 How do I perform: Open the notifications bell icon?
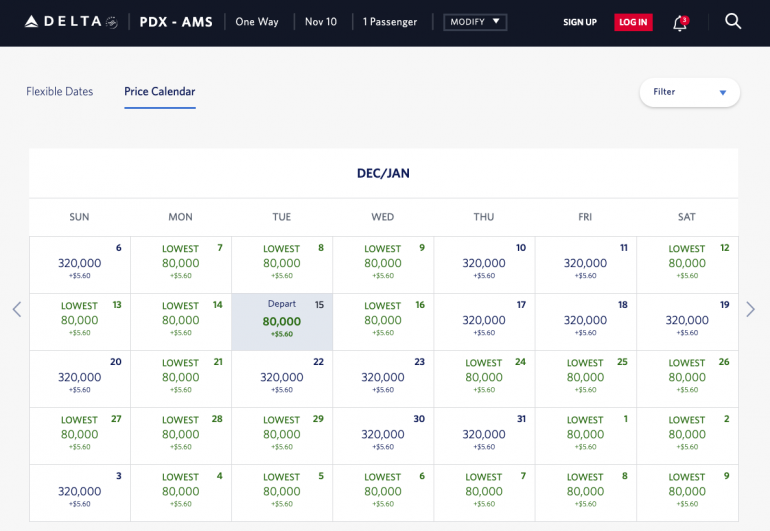pos(680,22)
